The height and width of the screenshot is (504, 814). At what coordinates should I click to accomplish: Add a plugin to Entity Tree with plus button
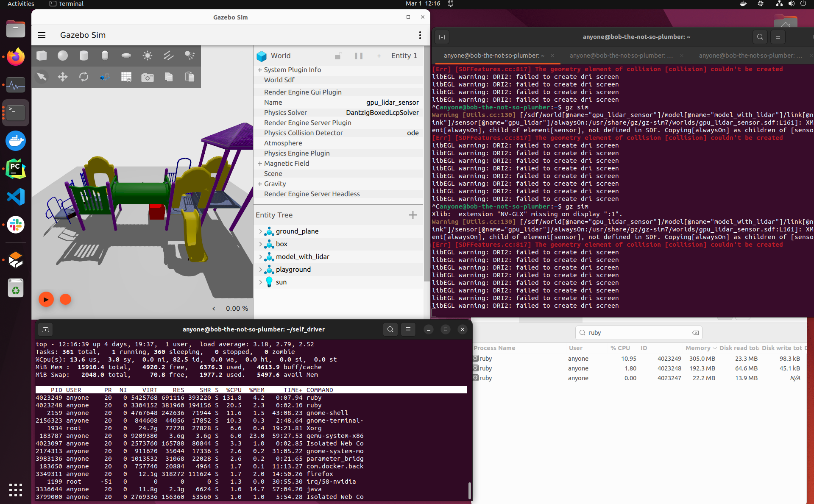413,215
